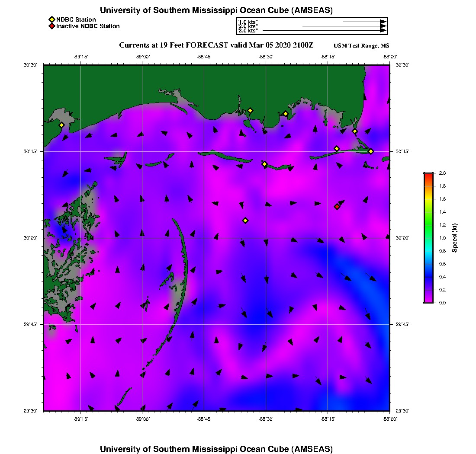Select the easternmost yellow station marker near 30°15'

point(371,151)
